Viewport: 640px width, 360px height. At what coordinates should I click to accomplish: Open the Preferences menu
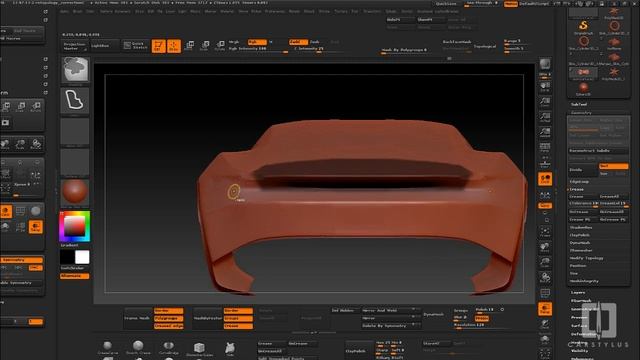(x=275, y=11)
